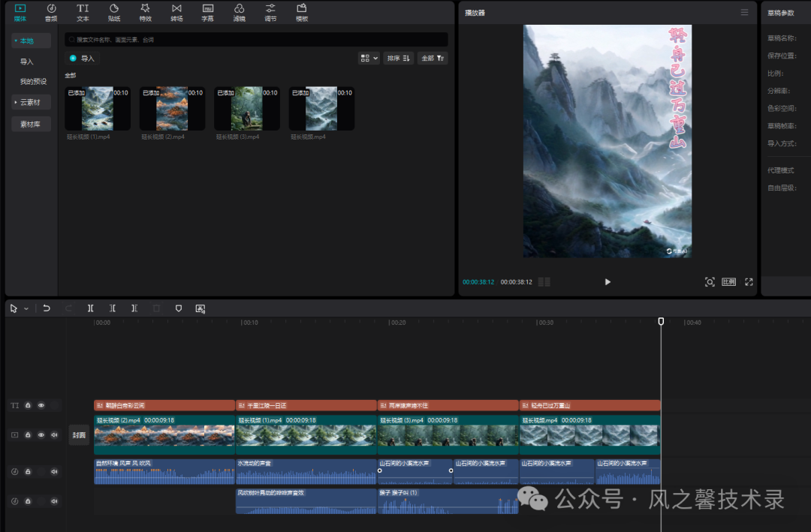Split clip at playhead

(90, 308)
